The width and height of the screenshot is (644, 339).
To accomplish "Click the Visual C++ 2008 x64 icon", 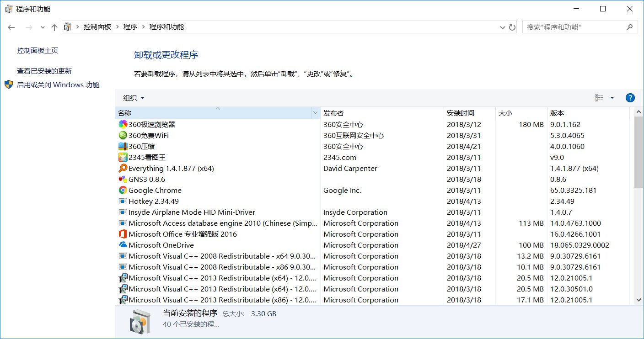I will coord(123,256).
